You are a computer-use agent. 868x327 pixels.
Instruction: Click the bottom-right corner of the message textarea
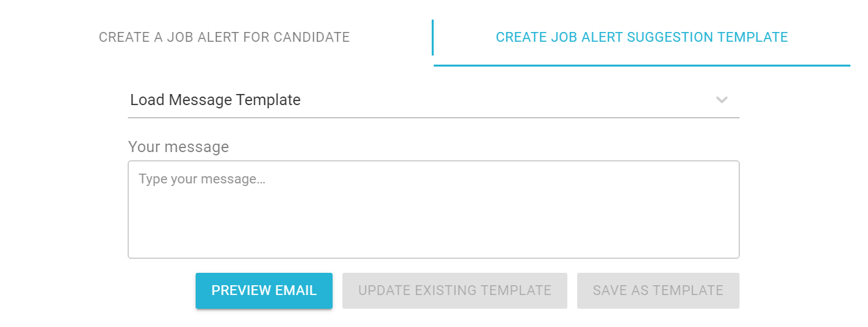736,255
